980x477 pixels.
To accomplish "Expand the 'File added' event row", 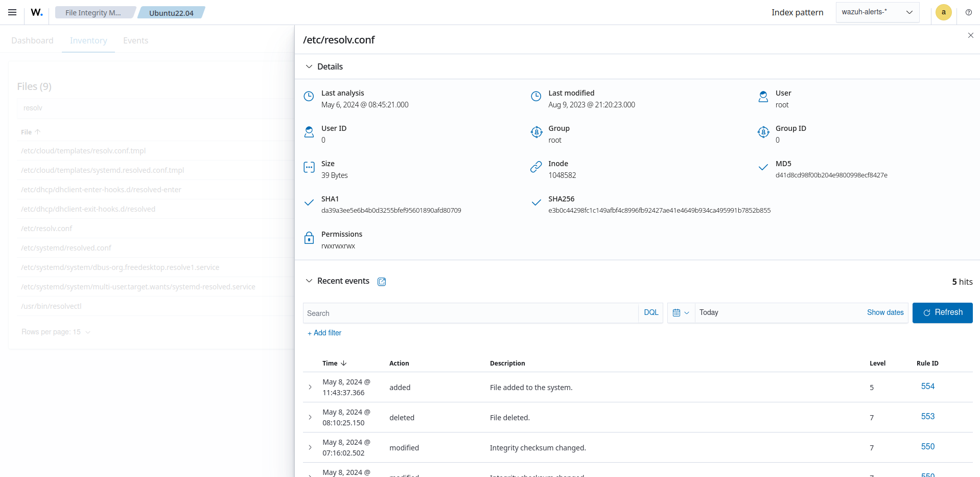I will 310,388.
